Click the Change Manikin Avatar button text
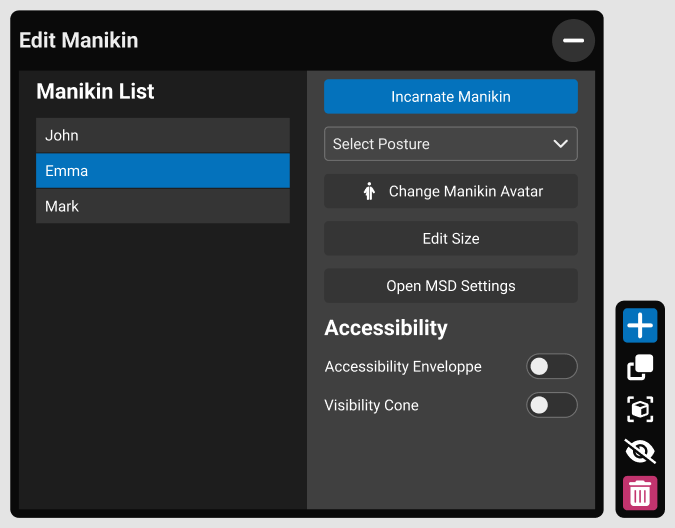The height and width of the screenshot is (528, 675). (x=465, y=191)
